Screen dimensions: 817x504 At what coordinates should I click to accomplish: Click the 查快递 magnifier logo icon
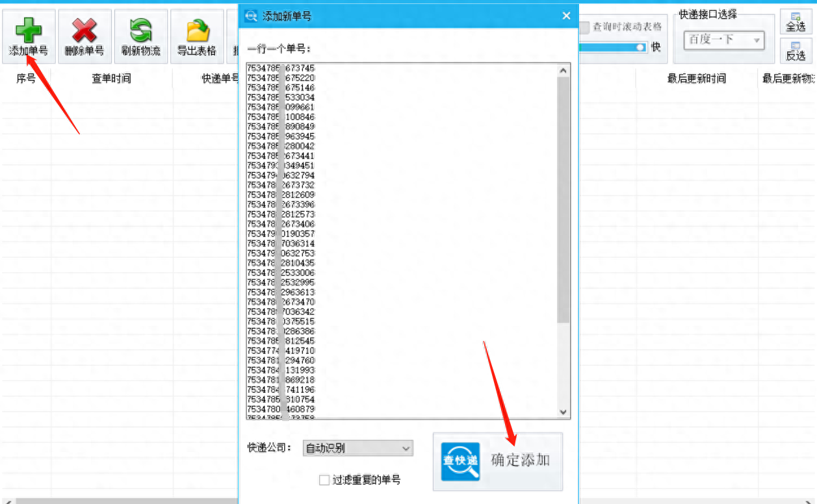coord(460,461)
